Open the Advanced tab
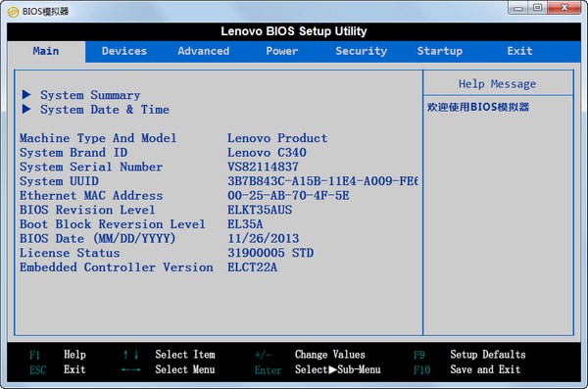The image size is (588, 389). (x=203, y=51)
